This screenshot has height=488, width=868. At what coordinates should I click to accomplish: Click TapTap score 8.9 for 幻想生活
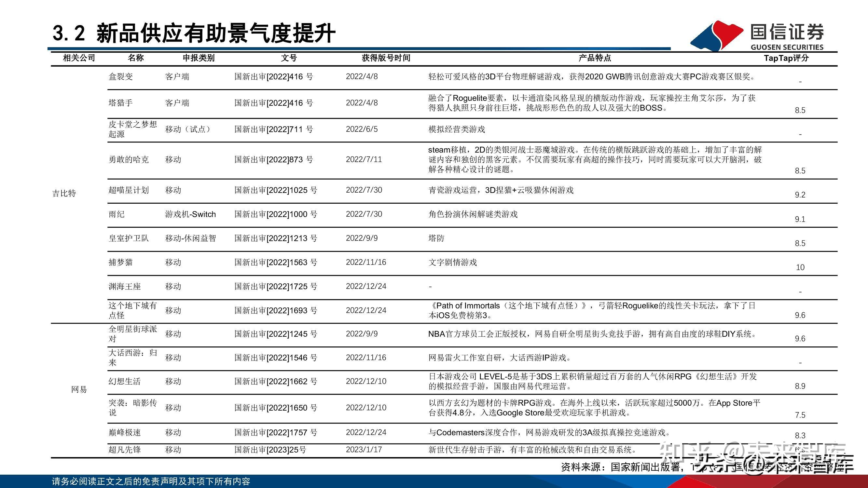click(x=800, y=386)
